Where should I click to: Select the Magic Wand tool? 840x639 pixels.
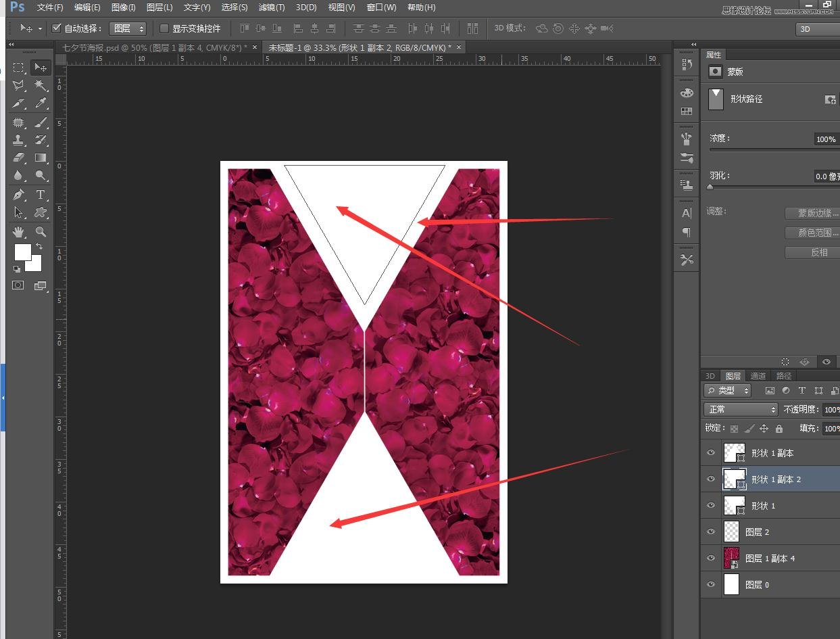tap(41, 85)
